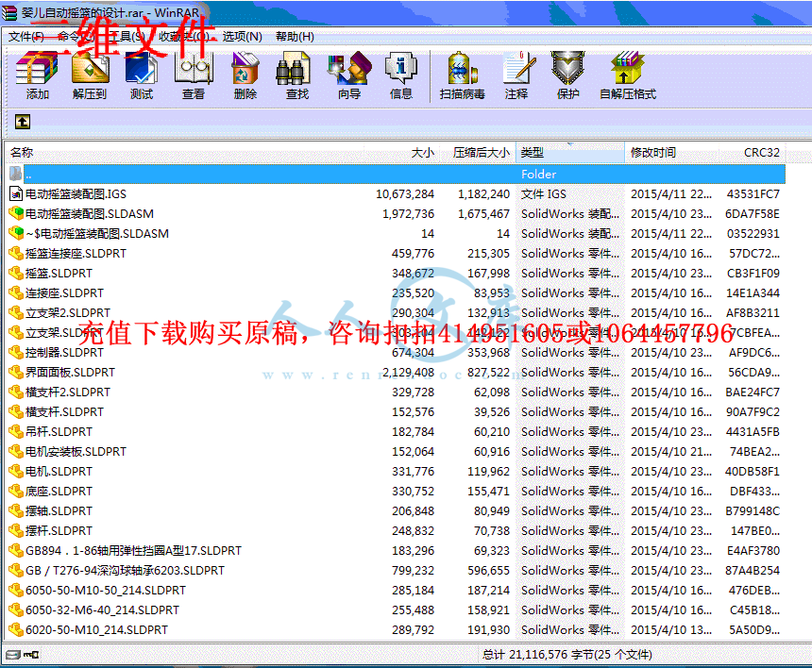812x668 pixels.
Task: Open the 信息 (Info) tool
Action: click(401, 68)
